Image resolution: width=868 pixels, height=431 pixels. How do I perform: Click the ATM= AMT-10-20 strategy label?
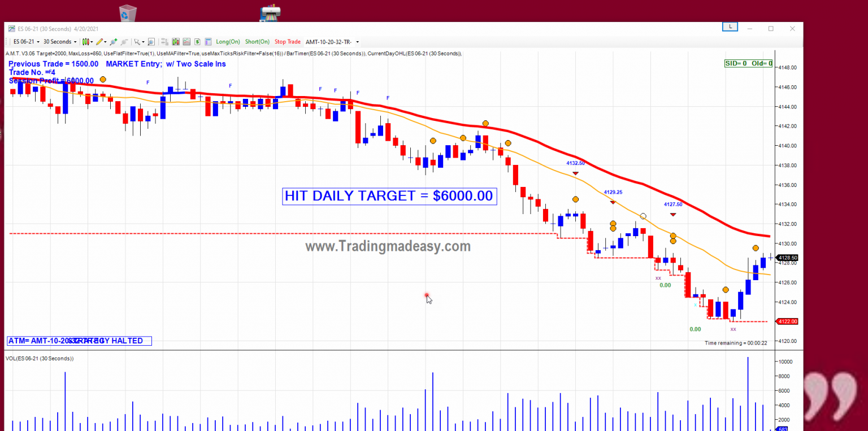point(40,341)
